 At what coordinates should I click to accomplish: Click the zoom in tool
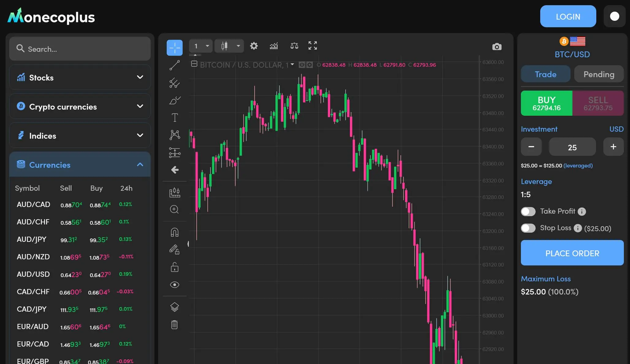(x=174, y=209)
